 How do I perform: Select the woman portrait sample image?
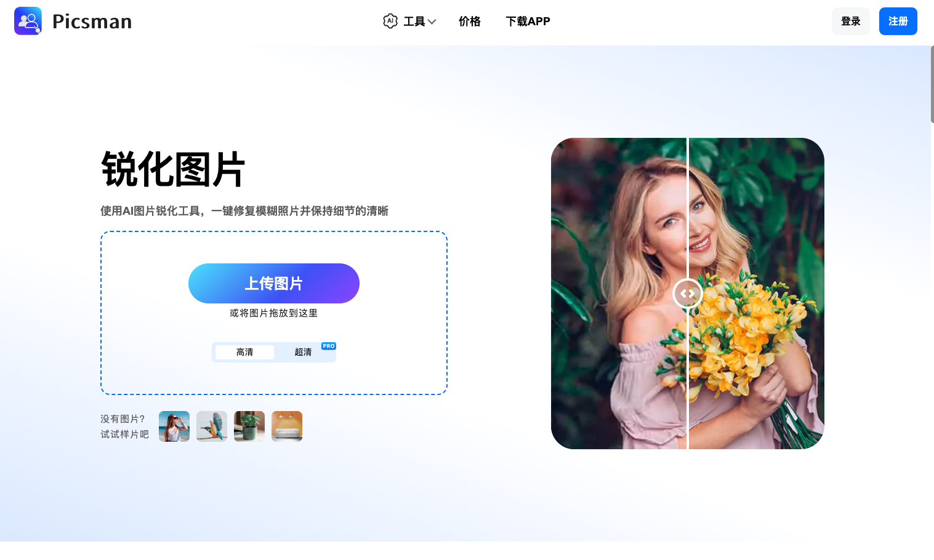[x=174, y=426]
